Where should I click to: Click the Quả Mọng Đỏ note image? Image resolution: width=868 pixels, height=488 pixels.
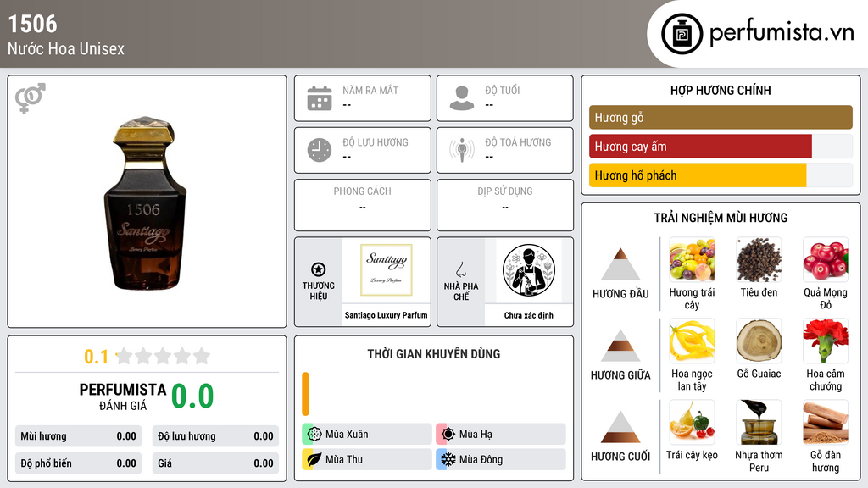point(826,259)
